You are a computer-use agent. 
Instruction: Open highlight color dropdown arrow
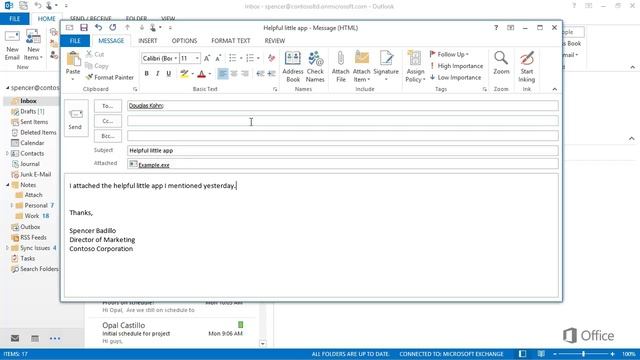[192, 74]
